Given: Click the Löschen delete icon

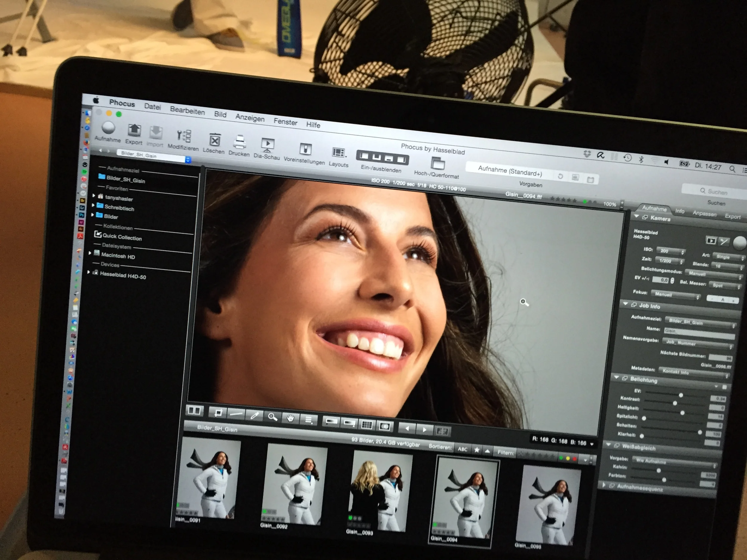Looking at the screenshot, I should click(215, 140).
